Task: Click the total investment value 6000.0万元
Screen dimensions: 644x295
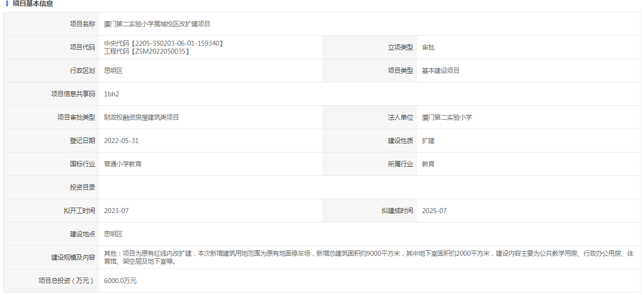Action: (x=120, y=281)
